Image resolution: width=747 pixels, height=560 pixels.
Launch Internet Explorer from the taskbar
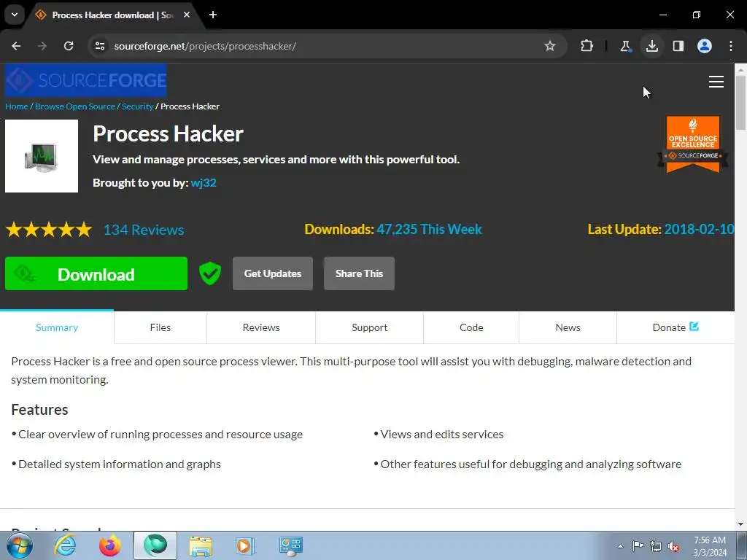pyautogui.click(x=65, y=545)
